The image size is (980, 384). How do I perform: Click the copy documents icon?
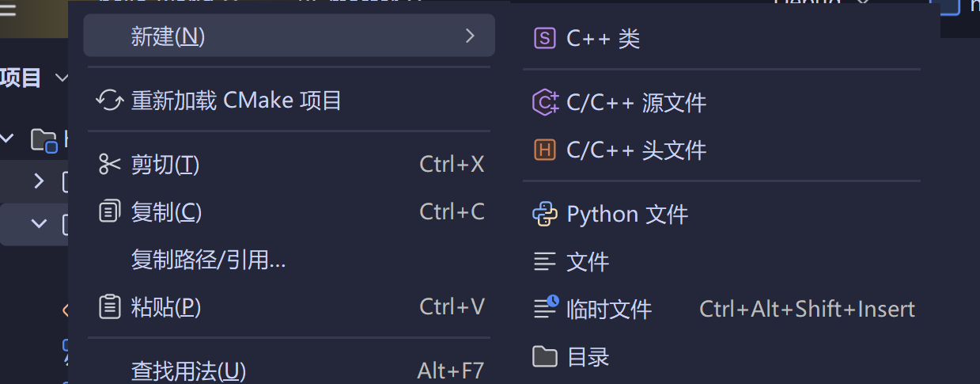click(109, 211)
